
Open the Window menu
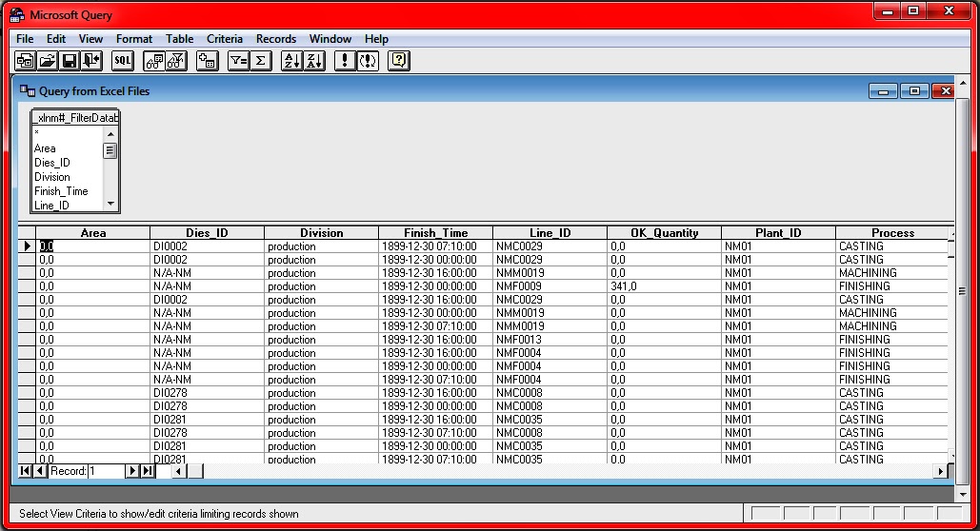pos(330,39)
